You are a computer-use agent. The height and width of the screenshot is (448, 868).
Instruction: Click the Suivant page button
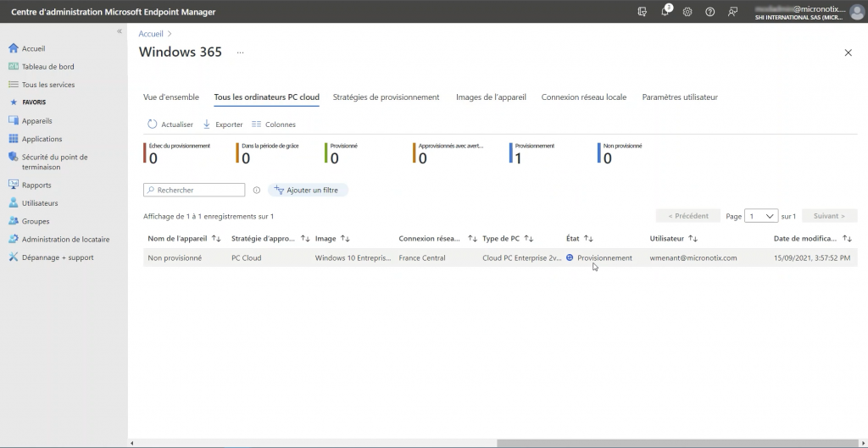(829, 216)
